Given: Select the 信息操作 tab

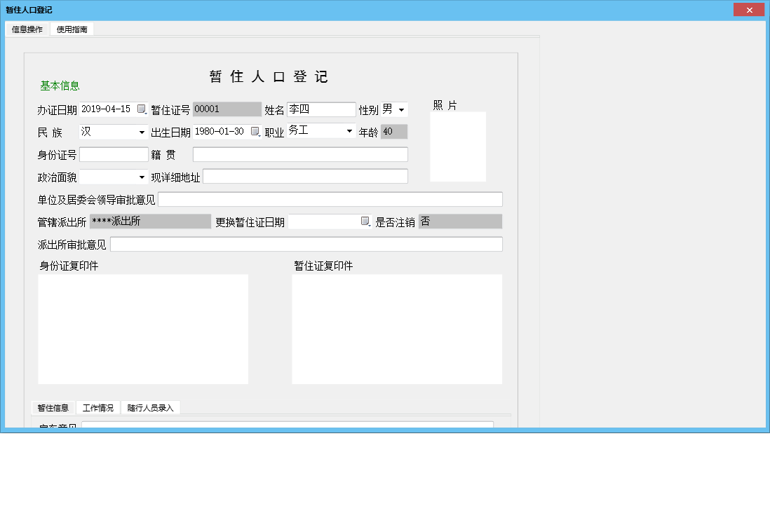Looking at the screenshot, I should pyautogui.click(x=26, y=29).
